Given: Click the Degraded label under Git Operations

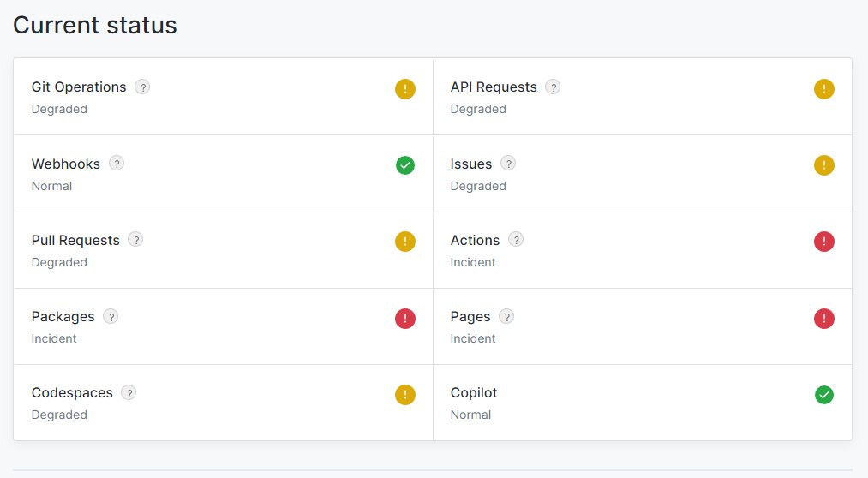Looking at the screenshot, I should (59, 110).
